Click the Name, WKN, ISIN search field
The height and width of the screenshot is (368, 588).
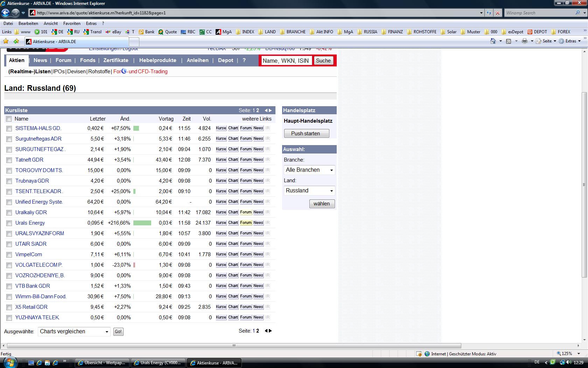[x=286, y=60]
